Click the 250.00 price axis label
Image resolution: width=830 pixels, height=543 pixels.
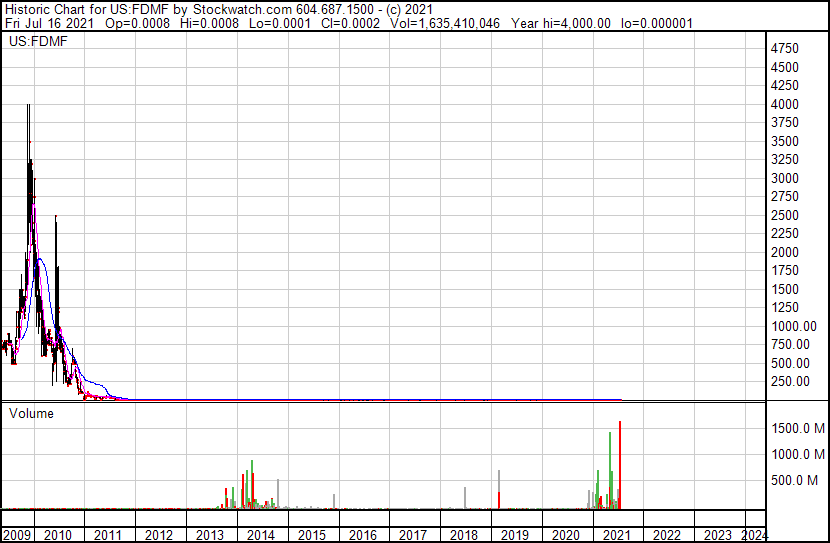click(790, 382)
